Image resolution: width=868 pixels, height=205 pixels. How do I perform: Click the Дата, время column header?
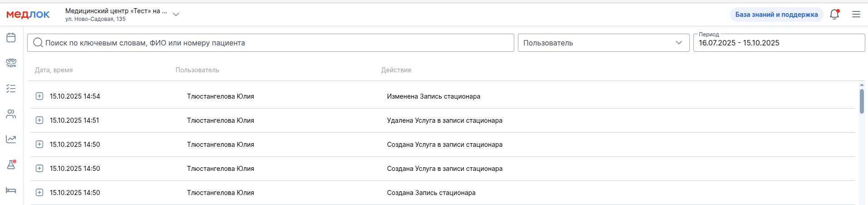tap(54, 70)
